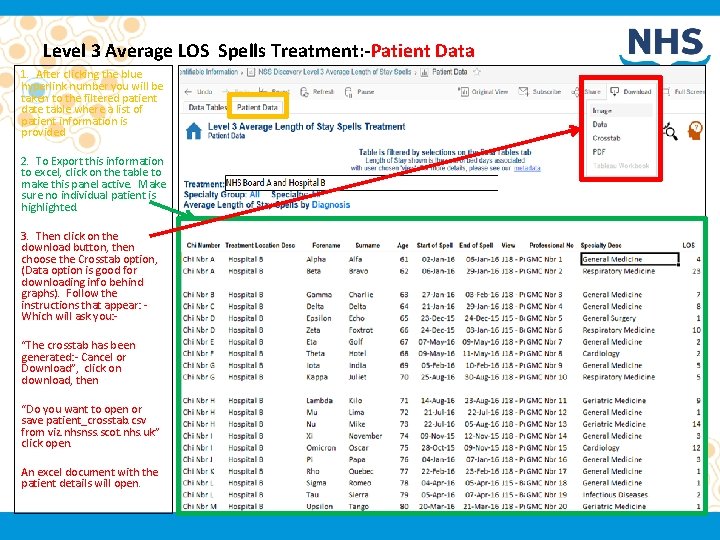720x540 pixels.
Task: Click the Professional No column header
Action: (x=551, y=246)
